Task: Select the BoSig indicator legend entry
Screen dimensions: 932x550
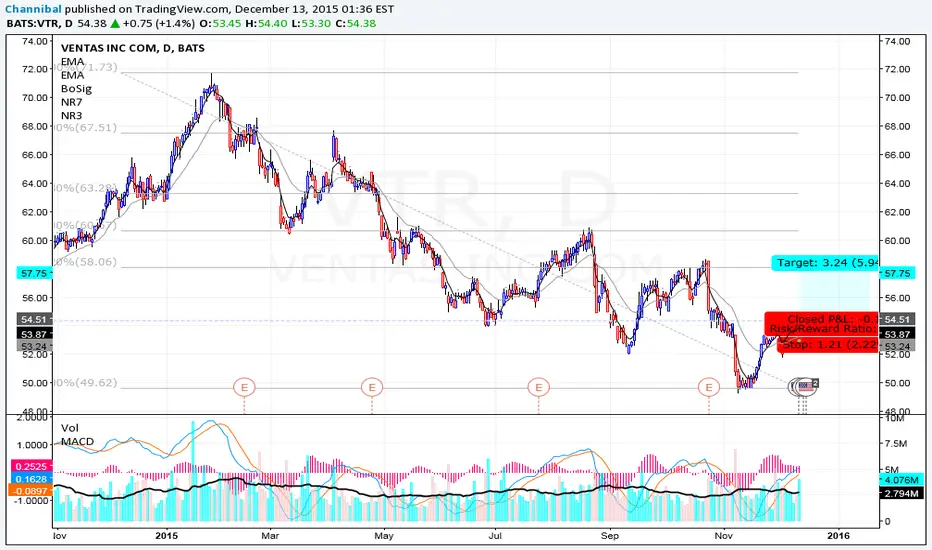Action: pyautogui.click(x=76, y=89)
